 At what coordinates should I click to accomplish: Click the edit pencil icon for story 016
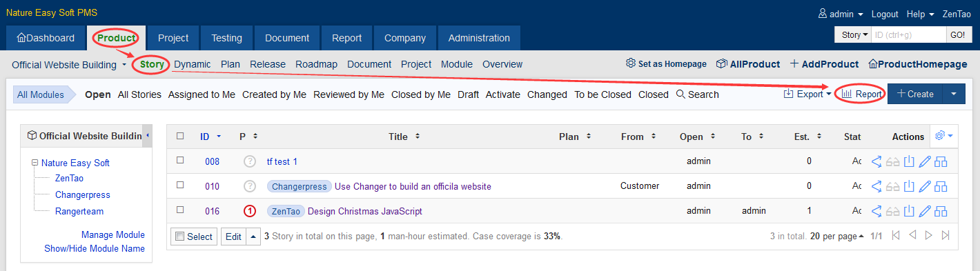click(925, 211)
